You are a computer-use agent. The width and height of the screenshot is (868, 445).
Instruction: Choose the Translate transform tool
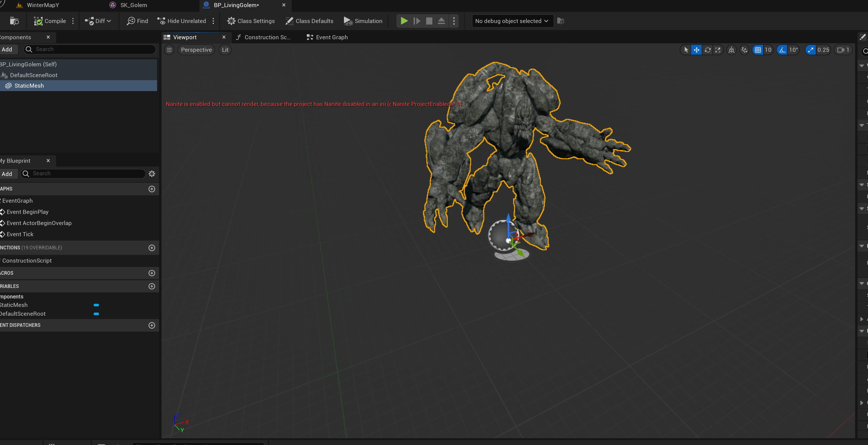click(x=696, y=50)
